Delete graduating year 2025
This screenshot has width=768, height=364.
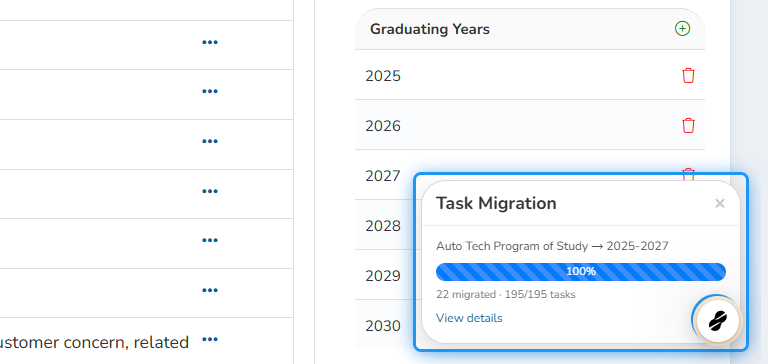(x=688, y=75)
